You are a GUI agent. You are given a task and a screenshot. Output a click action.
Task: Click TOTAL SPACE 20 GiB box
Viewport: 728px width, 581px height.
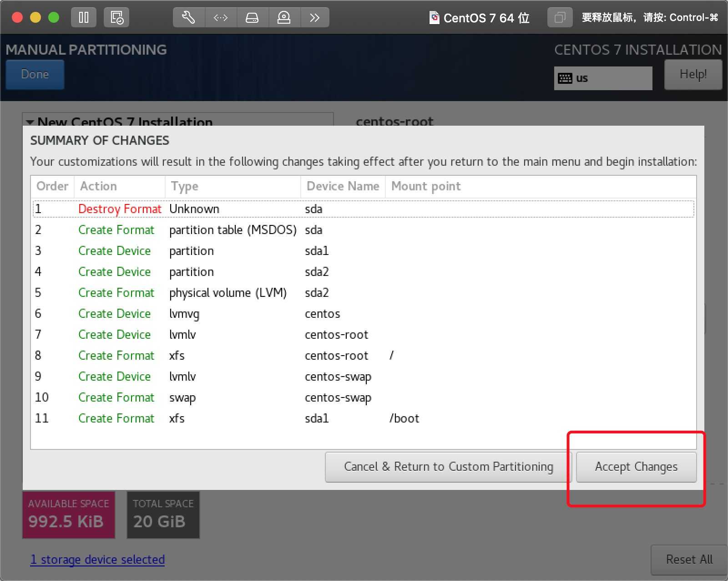point(163,515)
